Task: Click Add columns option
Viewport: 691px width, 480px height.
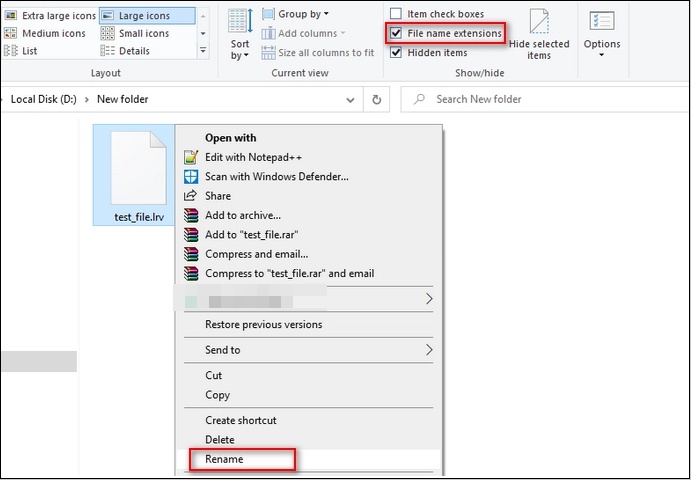Action: 303,33
